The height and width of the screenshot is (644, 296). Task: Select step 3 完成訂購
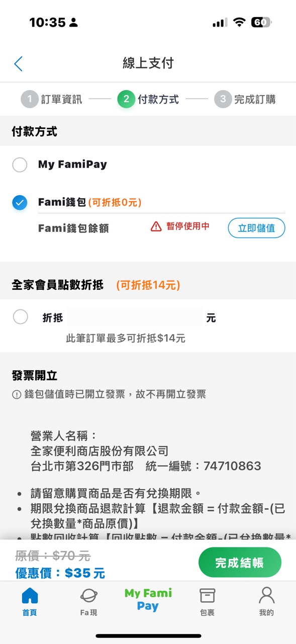[x=245, y=99]
